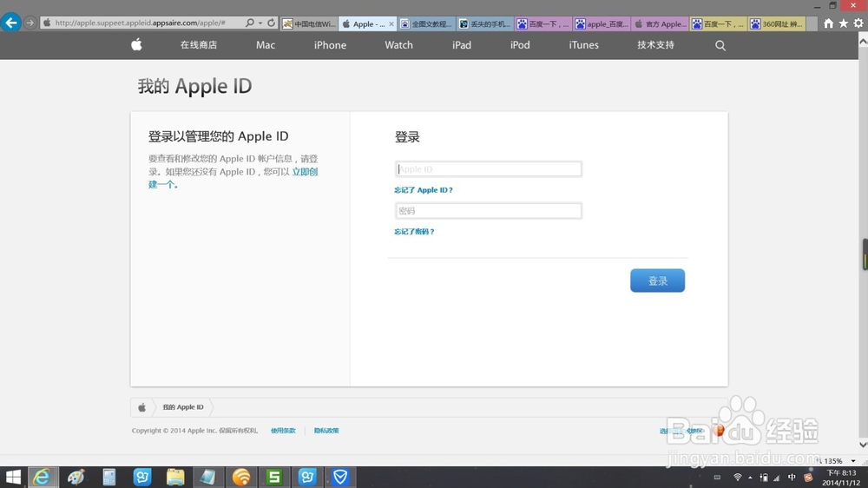Switch to the 中国电信Wi... tab

pos(309,23)
